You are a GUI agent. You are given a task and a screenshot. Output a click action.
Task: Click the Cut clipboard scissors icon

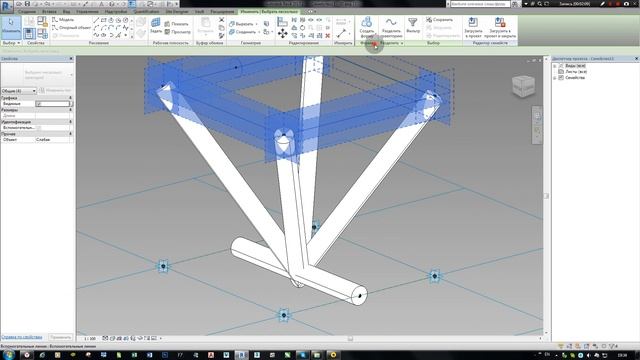[x=221, y=20]
